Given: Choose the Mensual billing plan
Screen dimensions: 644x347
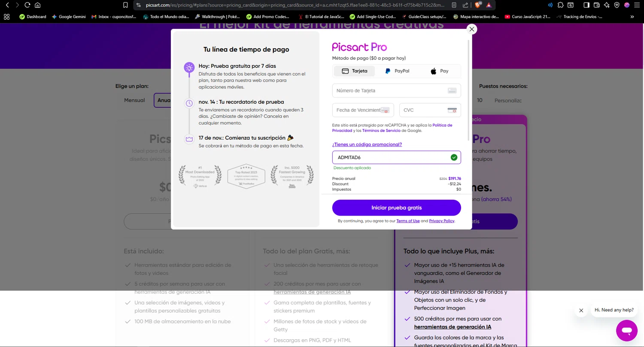Looking at the screenshot, I should [134, 100].
